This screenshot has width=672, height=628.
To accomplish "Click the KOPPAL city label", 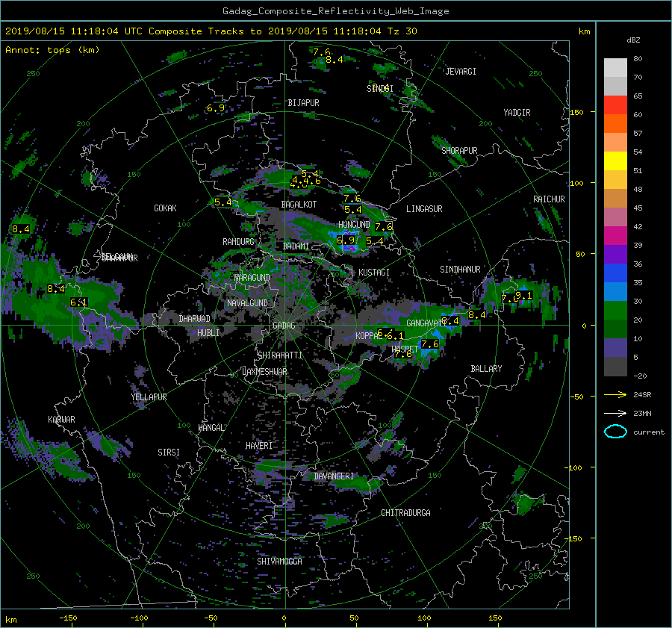I will click(367, 336).
